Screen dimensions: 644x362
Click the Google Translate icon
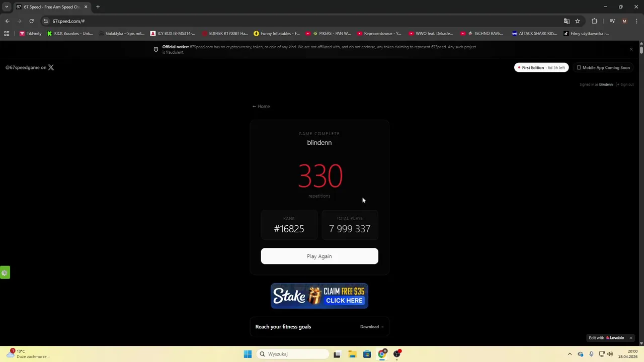click(x=567, y=21)
